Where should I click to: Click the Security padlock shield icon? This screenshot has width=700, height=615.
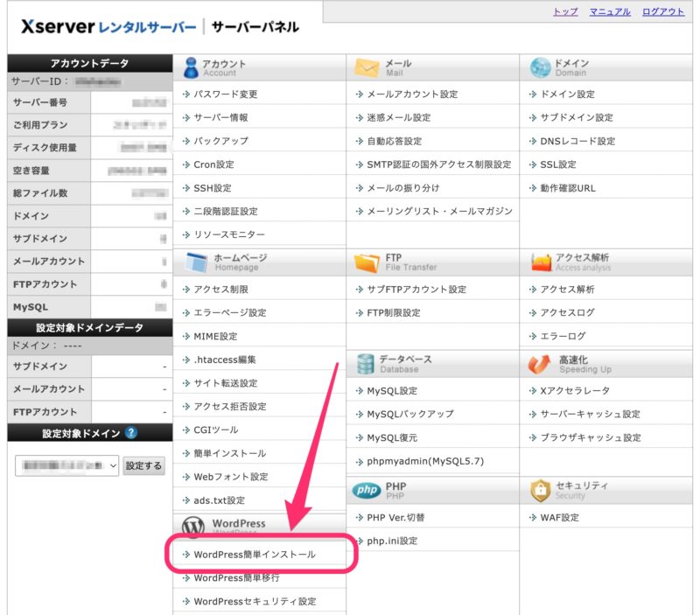pyautogui.click(x=540, y=491)
